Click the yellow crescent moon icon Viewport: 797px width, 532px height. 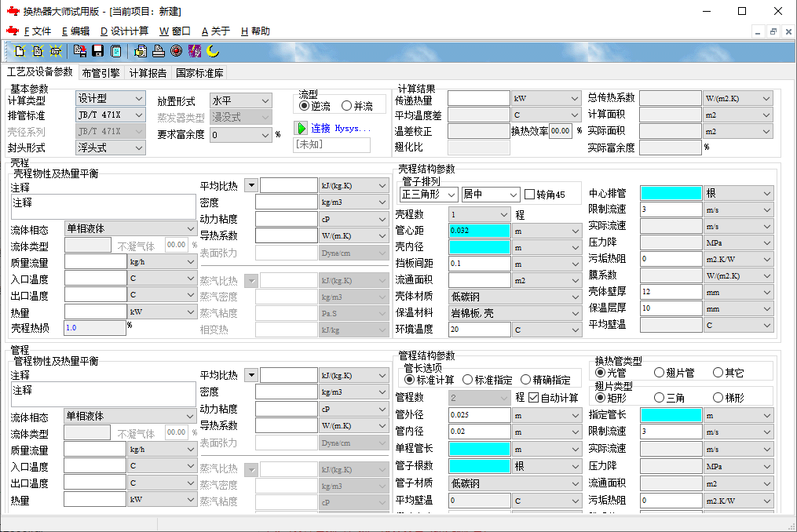point(213,52)
